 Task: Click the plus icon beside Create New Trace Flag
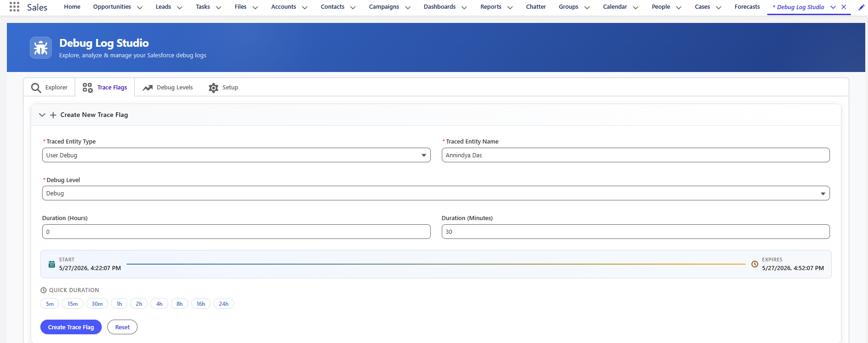click(x=53, y=115)
